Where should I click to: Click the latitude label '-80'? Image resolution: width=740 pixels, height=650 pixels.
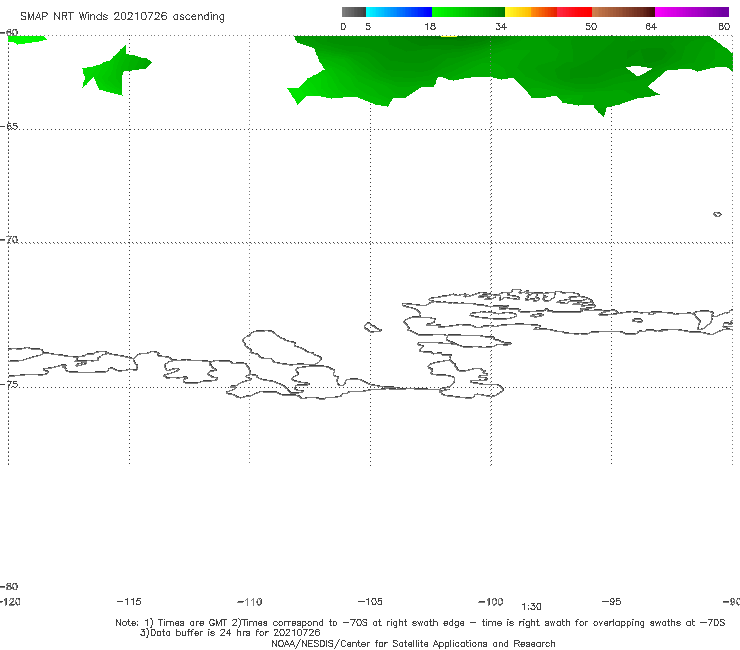(9, 586)
